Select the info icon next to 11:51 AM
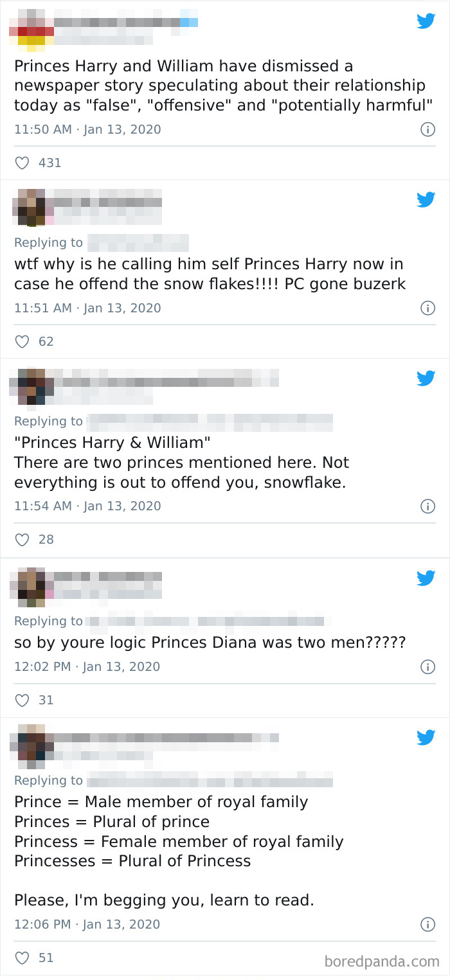 click(x=428, y=308)
